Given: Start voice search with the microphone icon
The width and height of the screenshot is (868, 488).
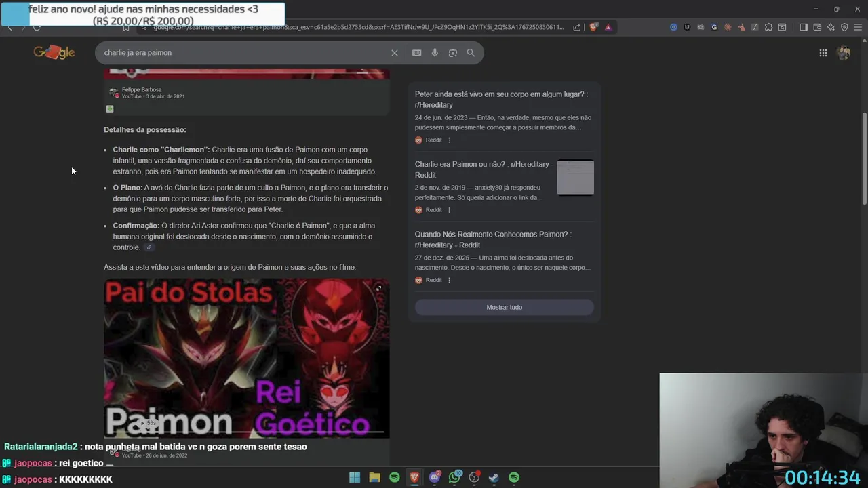Looking at the screenshot, I should point(435,53).
